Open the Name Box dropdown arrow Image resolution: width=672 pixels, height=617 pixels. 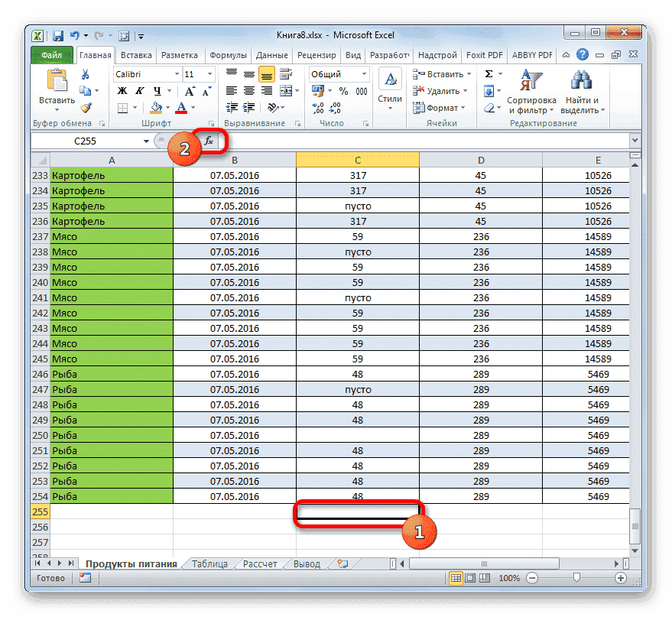pos(147,141)
